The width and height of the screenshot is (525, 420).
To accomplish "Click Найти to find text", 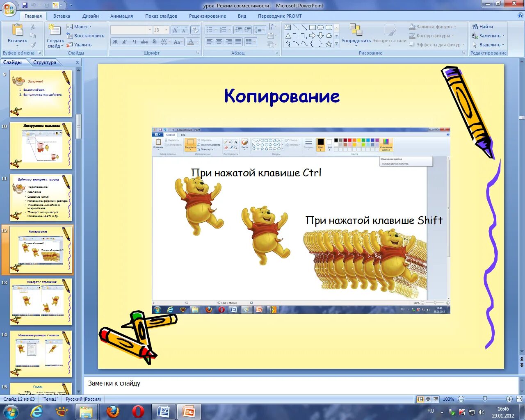I will (482, 27).
